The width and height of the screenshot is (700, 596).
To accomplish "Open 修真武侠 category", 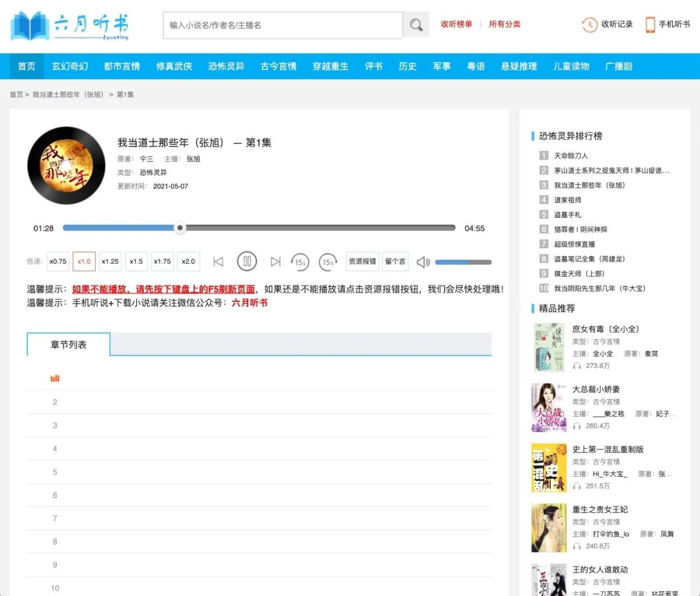I will (x=174, y=67).
